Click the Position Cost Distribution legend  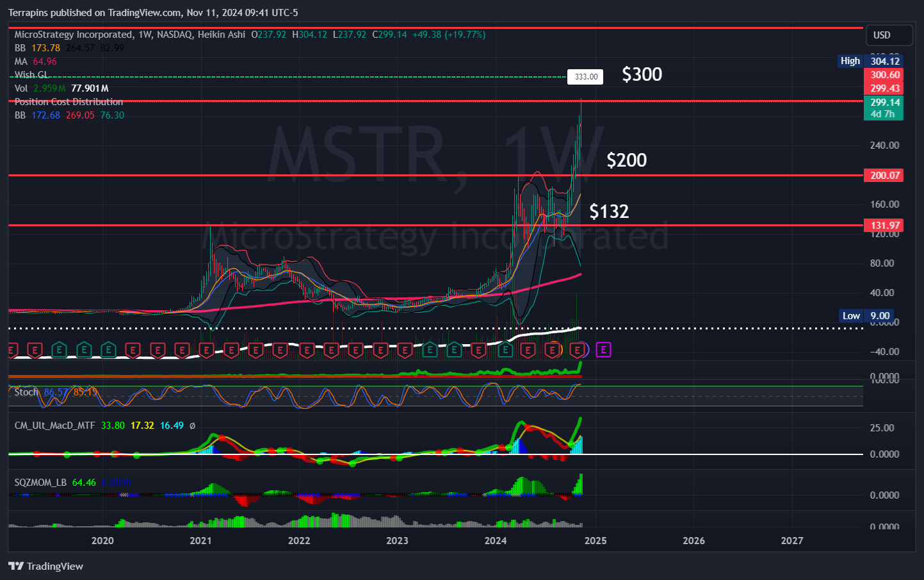[69, 102]
